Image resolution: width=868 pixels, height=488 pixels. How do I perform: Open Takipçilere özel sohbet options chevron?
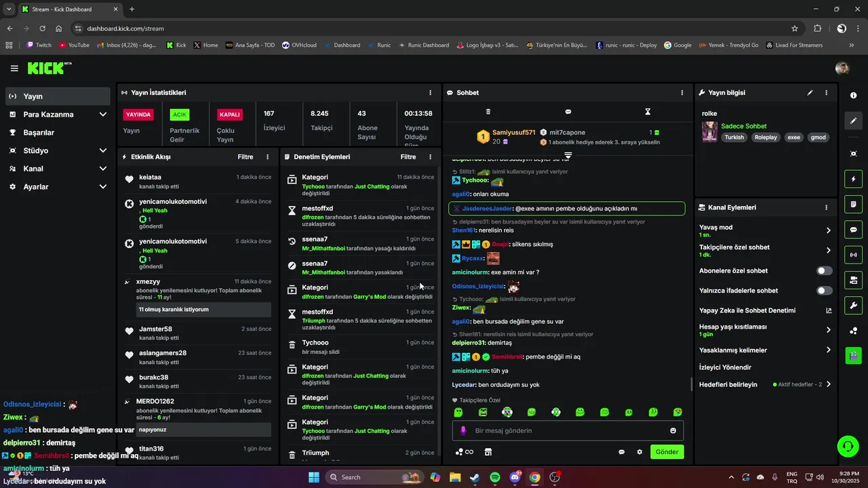click(828, 251)
